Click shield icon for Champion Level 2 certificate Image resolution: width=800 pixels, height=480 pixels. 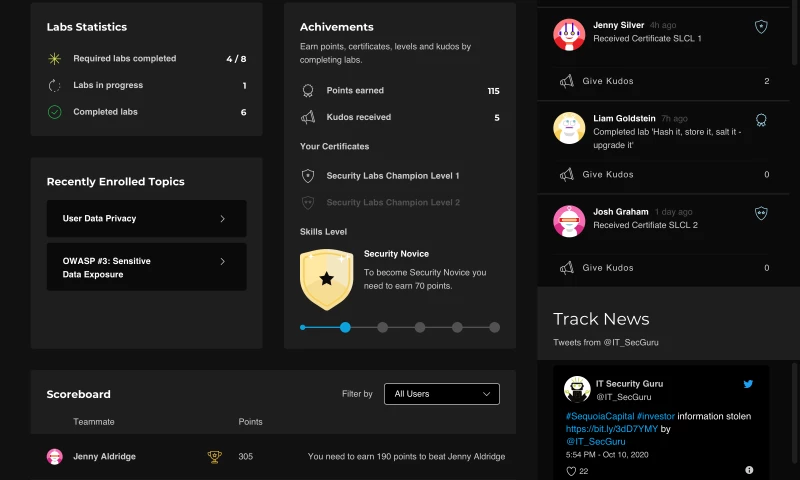pos(308,203)
